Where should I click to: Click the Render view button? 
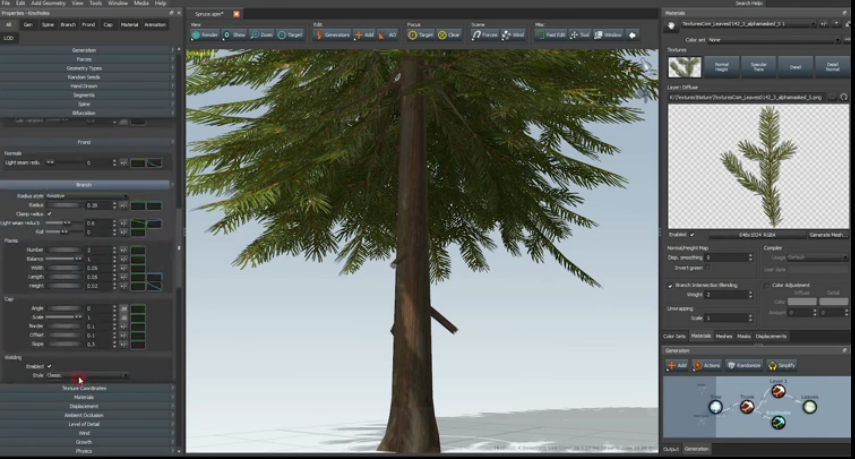tap(205, 35)
